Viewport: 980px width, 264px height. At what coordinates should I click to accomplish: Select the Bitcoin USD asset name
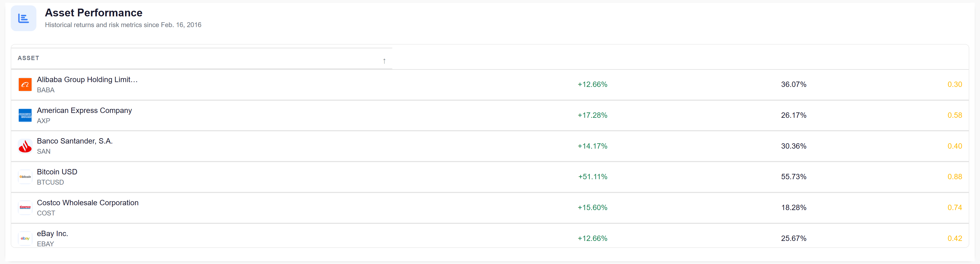(57, 172)
